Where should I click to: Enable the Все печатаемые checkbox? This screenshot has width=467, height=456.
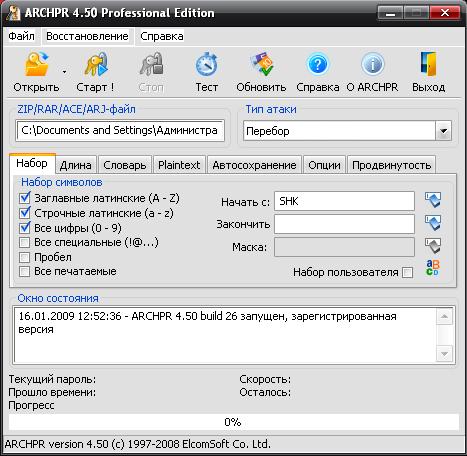(25, 271)
